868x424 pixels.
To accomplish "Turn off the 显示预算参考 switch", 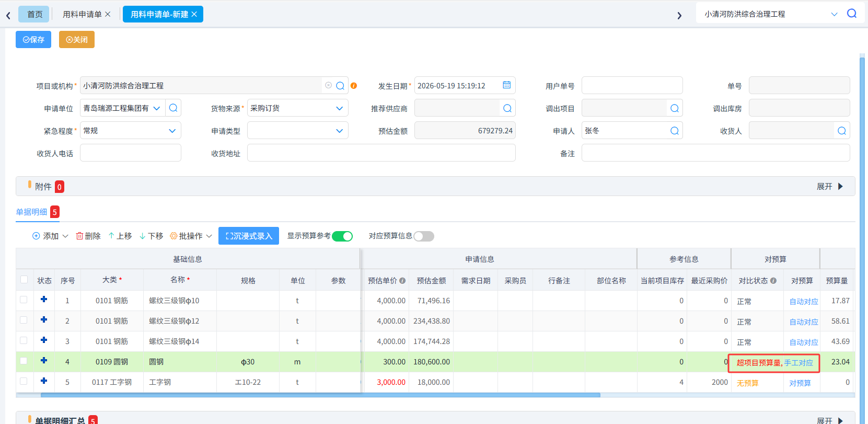I will coord(342,236).
